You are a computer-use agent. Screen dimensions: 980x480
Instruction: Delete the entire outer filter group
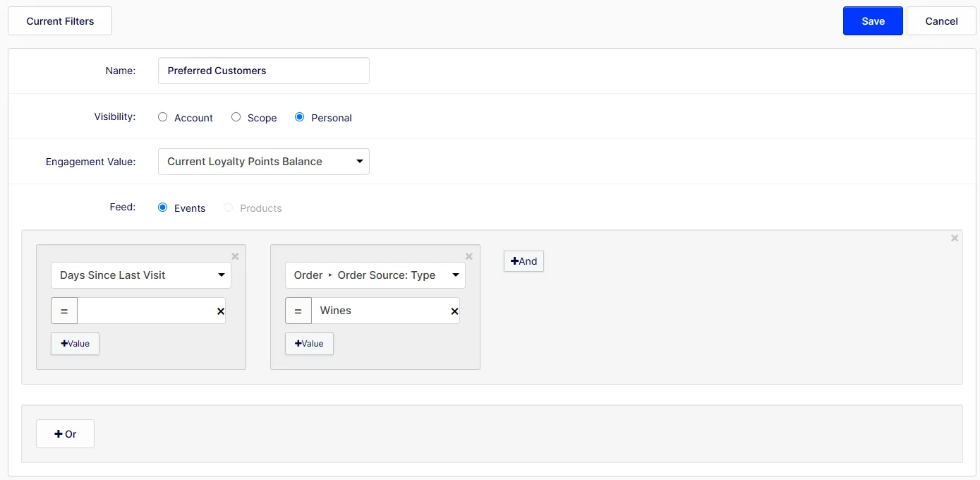[955, 239]
